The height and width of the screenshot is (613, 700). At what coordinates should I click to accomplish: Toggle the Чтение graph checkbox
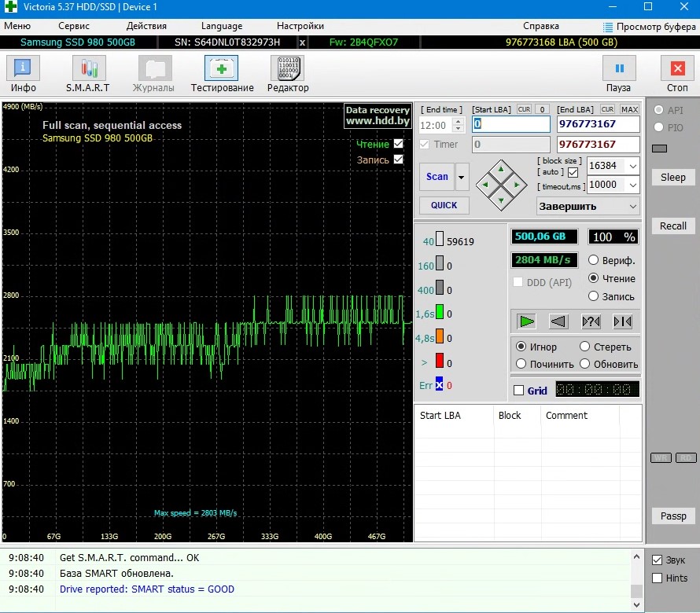click(398, 144)
